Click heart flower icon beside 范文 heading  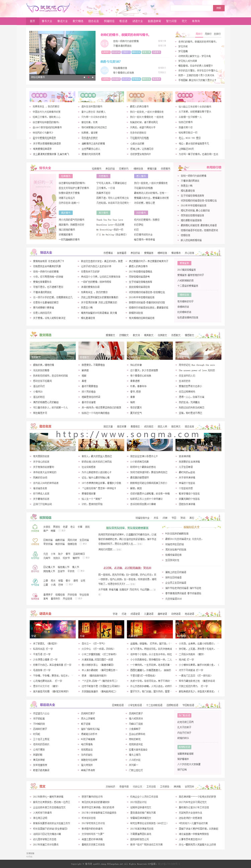pyautogui.click(x=33, y=786)
